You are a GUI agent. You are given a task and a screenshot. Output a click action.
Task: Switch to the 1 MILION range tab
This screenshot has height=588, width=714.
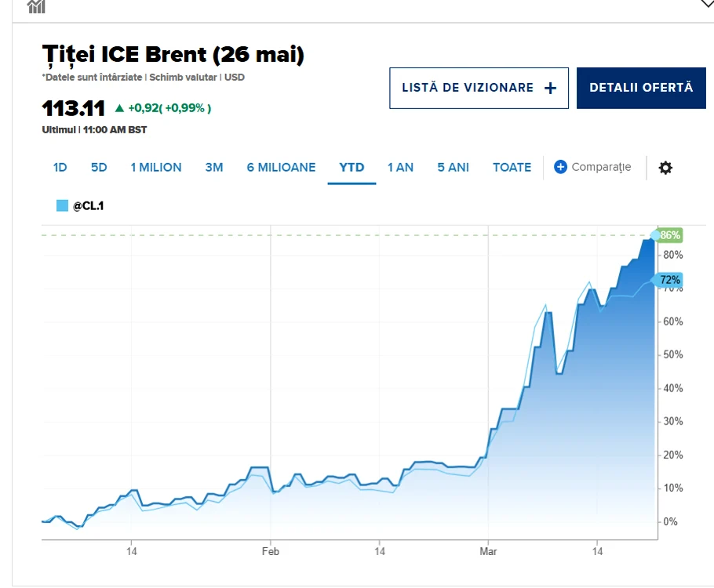click(156, 168)
